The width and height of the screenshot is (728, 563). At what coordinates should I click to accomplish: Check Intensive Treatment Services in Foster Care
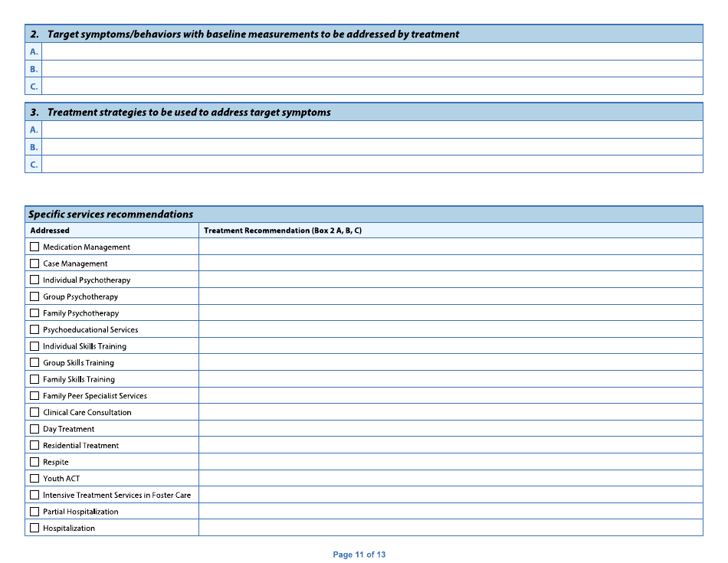click(34, 494)
